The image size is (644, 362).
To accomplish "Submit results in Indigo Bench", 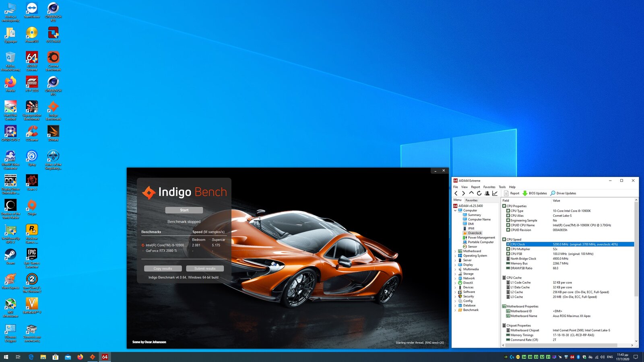I will coord(205,269).
